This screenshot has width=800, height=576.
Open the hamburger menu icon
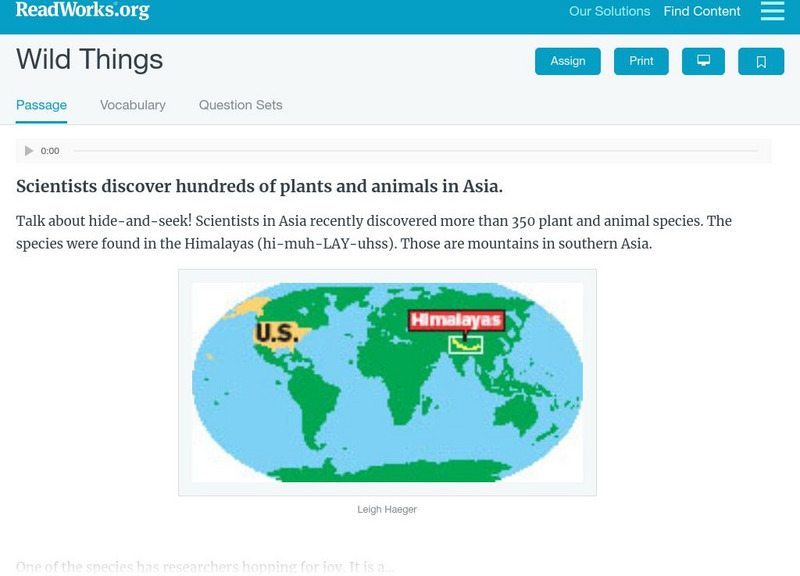click(x=772, y=11)
